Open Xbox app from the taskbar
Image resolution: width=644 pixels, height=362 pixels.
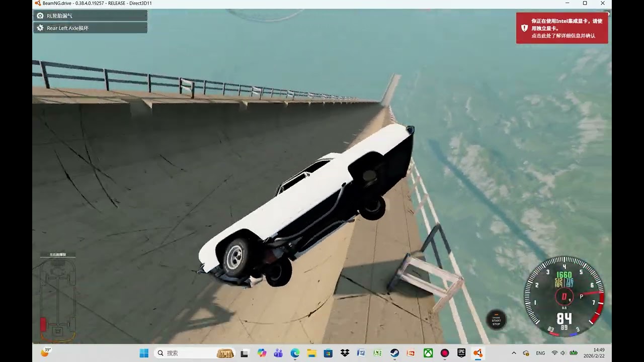coord(428,353)
